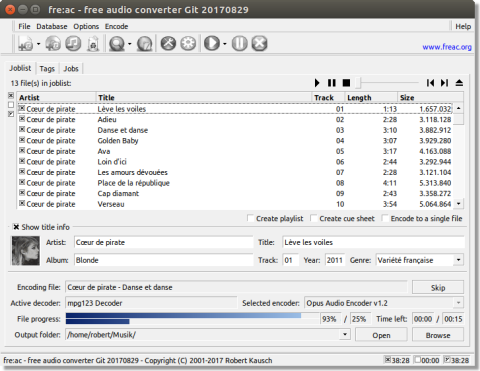480x371 pixels.
Task: Open general settings wrench icon
Action: point(168,44)
